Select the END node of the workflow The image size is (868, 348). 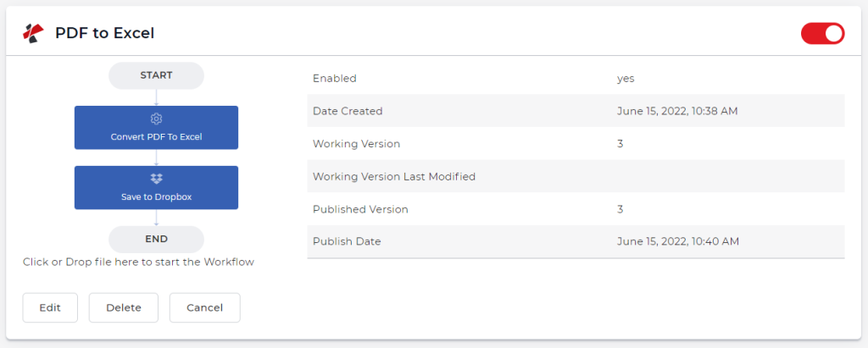156,239
